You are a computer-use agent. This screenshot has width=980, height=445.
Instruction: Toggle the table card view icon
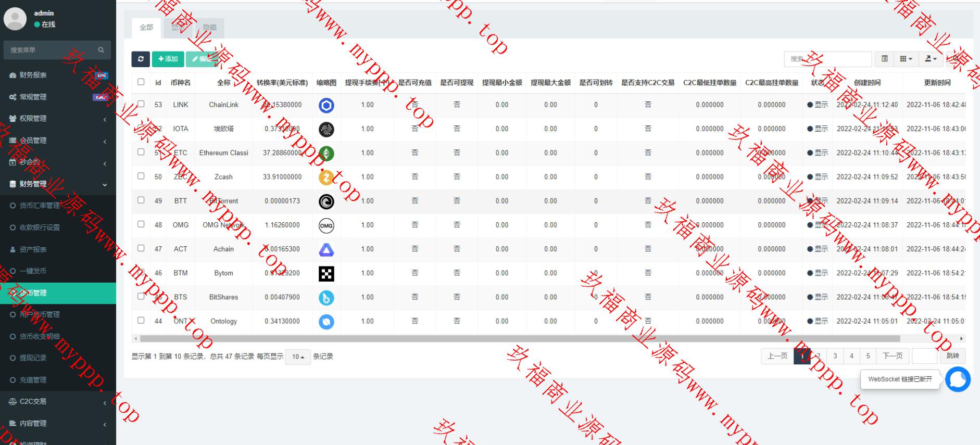tap(884, 59)
